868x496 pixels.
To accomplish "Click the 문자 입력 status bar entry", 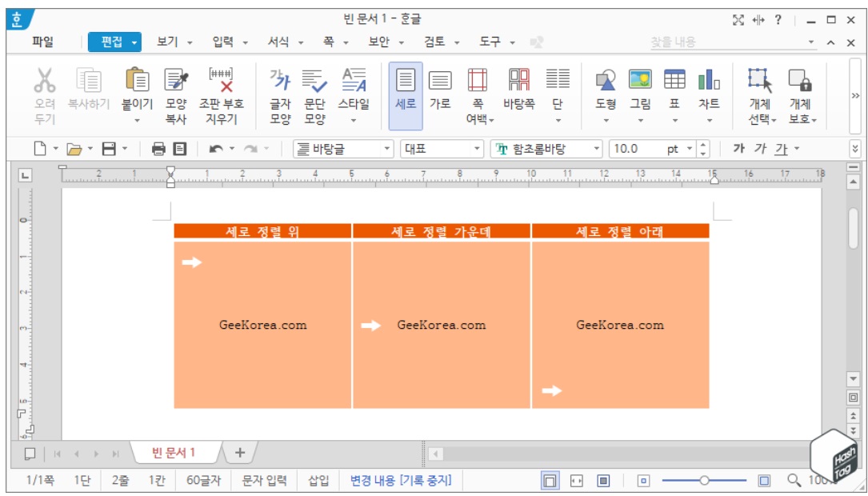I will click(265, 481).
